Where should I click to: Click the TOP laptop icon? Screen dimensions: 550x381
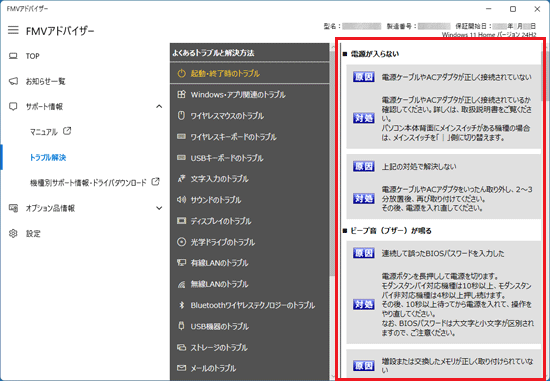point(13,56)
